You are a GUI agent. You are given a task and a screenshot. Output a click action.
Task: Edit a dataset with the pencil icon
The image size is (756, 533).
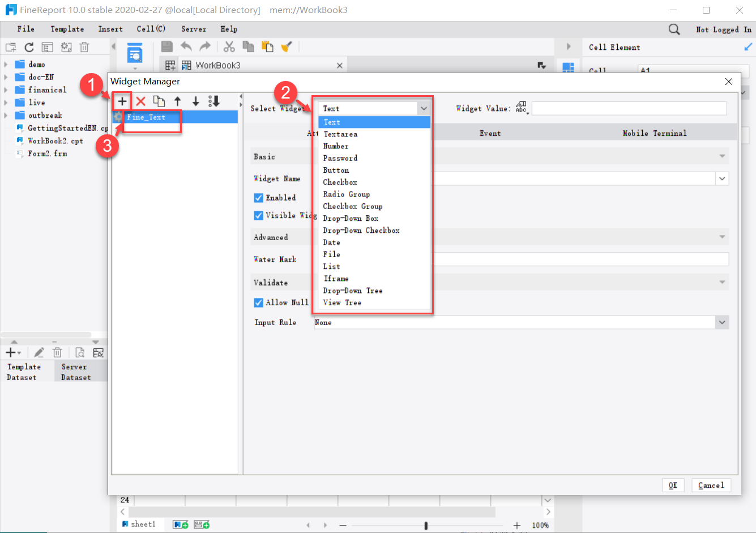pyautogui.click(x=39, y=352)
